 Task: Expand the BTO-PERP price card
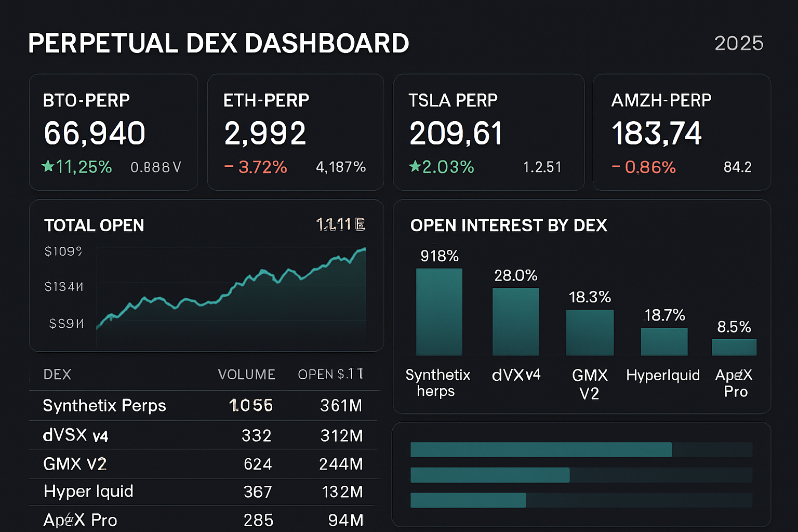pyautogui.click(x=113, y=132)
